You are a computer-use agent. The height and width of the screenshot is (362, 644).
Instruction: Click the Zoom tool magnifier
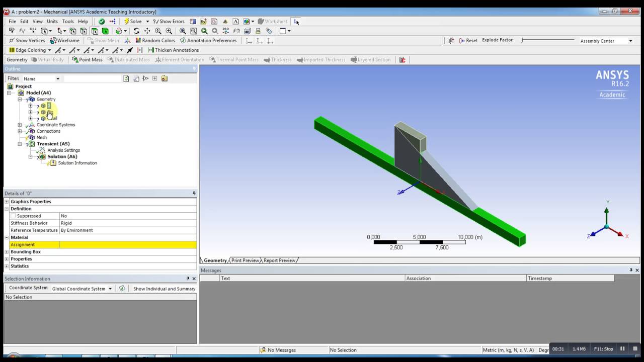[x=158, y=31]
